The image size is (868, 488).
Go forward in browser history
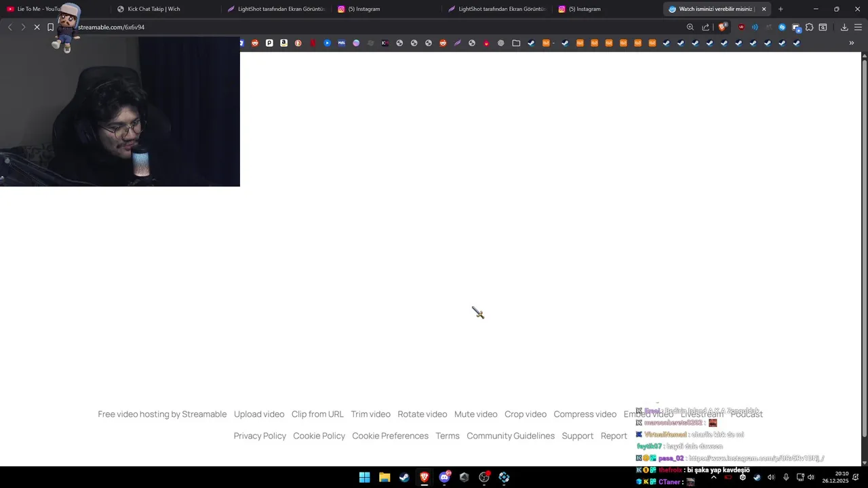coord(22,27)
